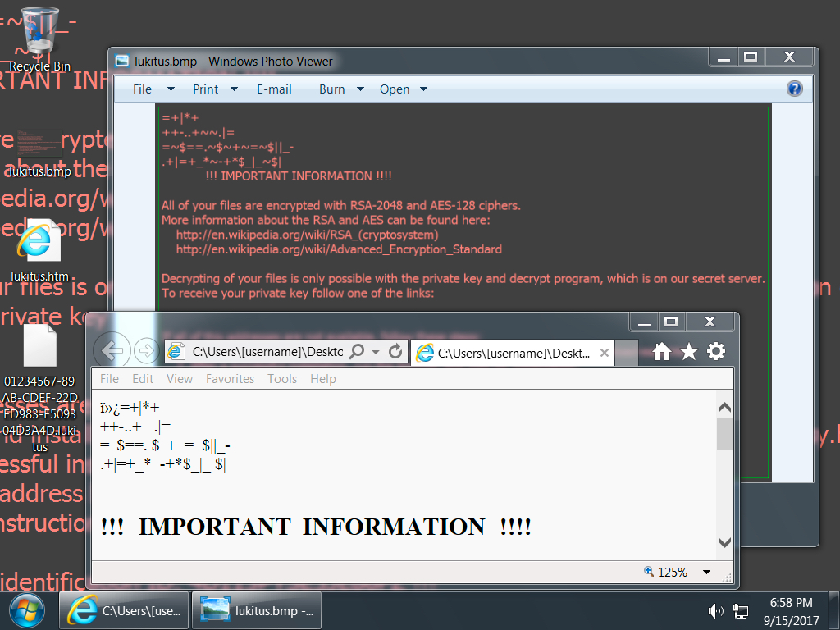The height and width of the screenshot is (630, 840).
Task: Minimize the Windows Photo Viewer window
Action: pyautogui.click(x=724, y=57)
